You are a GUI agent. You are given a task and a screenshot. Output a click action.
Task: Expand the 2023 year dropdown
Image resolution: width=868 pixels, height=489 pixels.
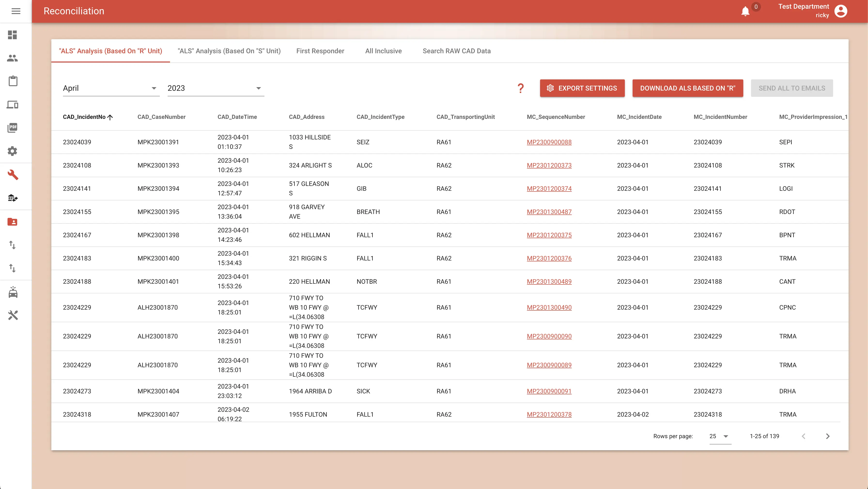[x=216, y=88]
